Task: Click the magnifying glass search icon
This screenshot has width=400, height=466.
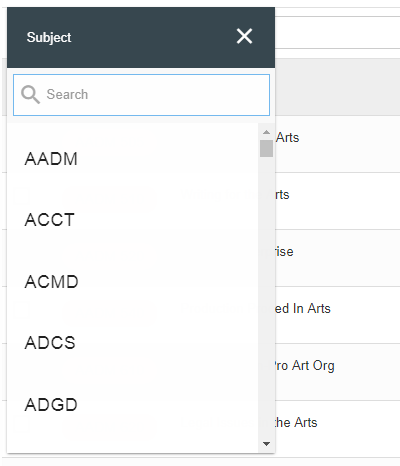Action: tap(30, 95)
